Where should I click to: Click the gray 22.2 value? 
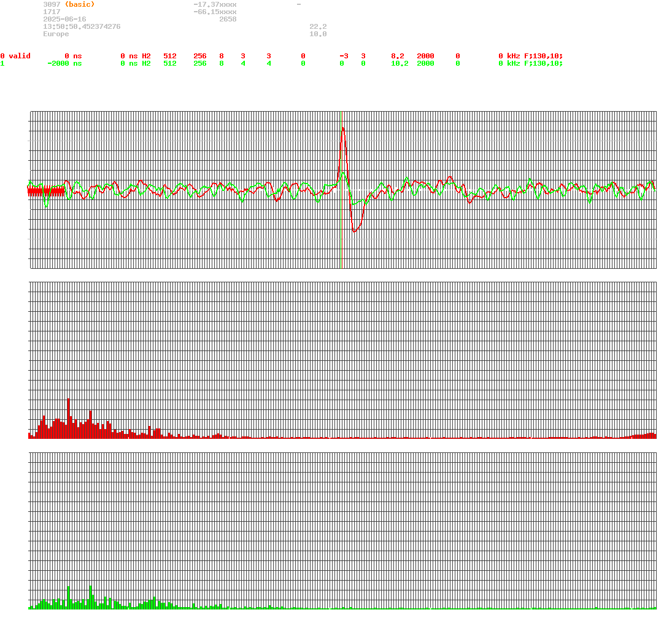click(318, 26)
